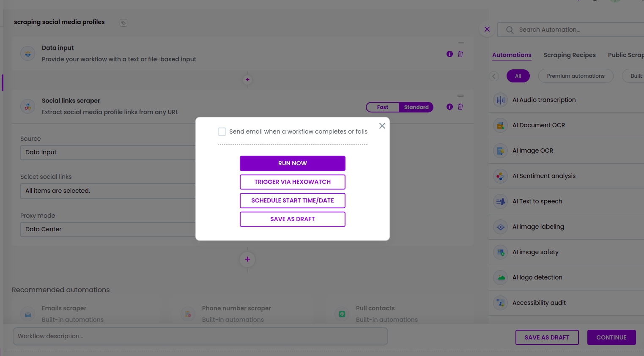Select the AI Audio transcription automation icon
The height and width of the screenshot is (356, 644).
[500, 100]
